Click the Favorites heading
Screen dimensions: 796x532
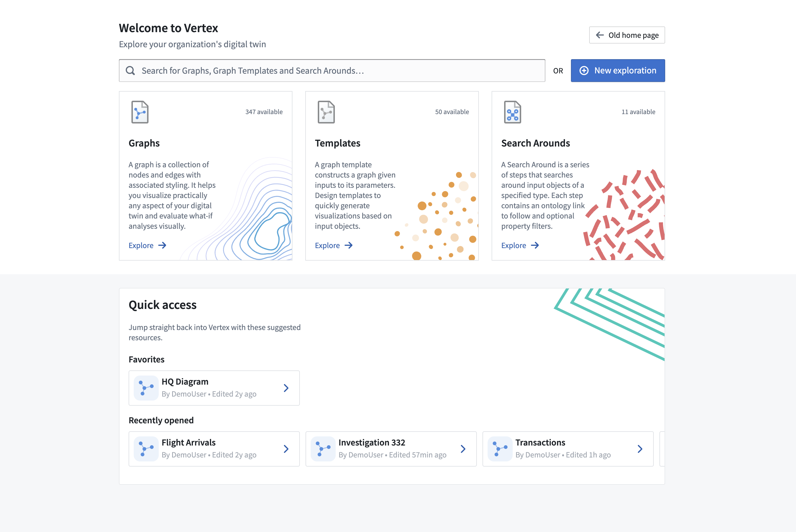pos(147,359)
